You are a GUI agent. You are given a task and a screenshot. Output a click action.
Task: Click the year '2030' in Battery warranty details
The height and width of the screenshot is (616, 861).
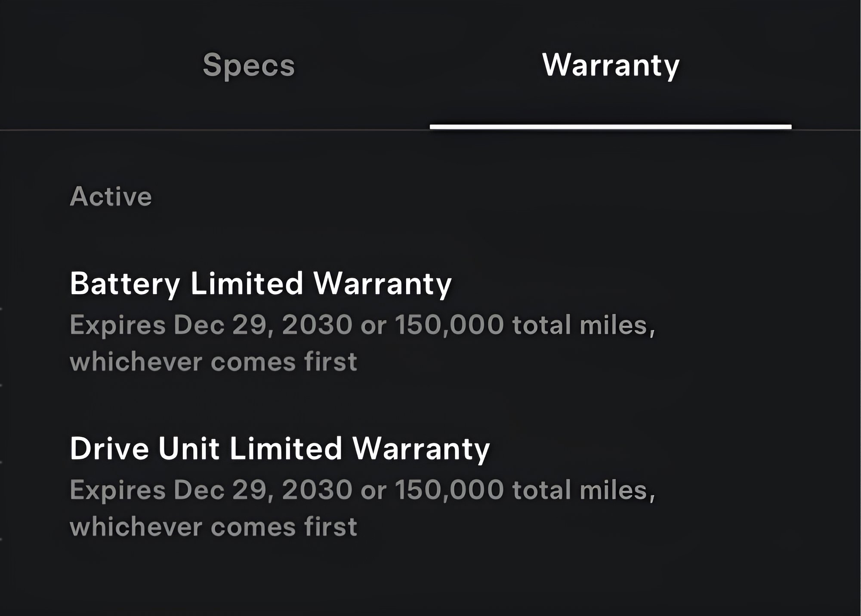[x=317, y=325]
